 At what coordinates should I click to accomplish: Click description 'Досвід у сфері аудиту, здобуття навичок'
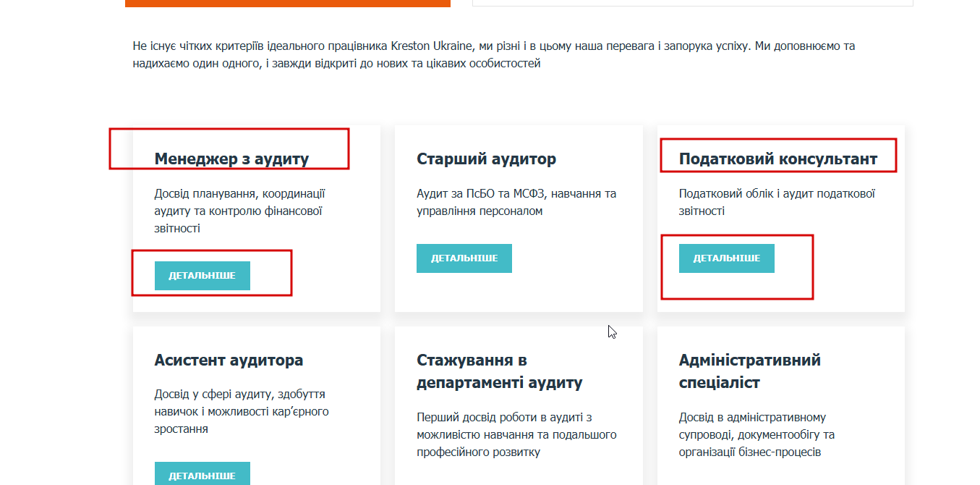(242, 412)
